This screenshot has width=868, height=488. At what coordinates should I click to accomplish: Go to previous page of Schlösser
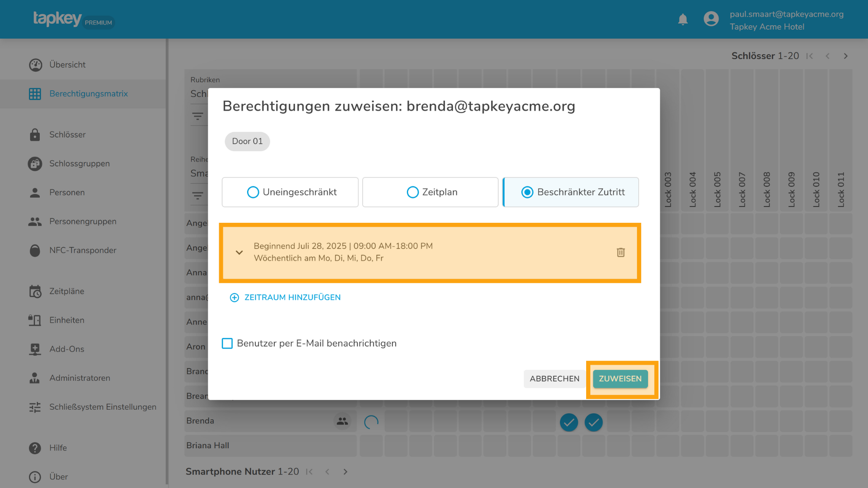(827, 56)
